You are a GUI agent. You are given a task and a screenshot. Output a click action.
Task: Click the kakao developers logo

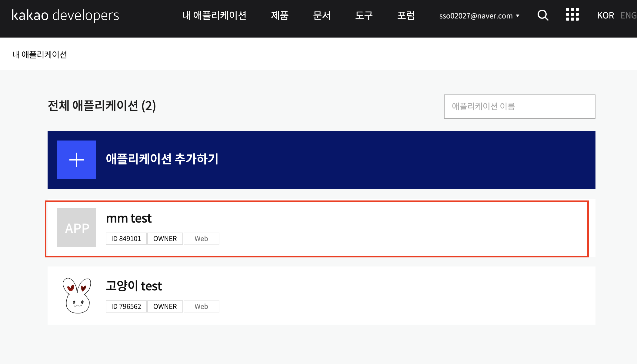(x=65, y=15)
